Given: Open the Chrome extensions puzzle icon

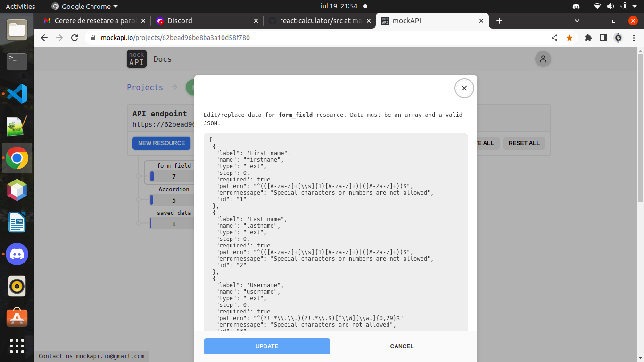Looking at the screenshot, I should coord(588,38).
